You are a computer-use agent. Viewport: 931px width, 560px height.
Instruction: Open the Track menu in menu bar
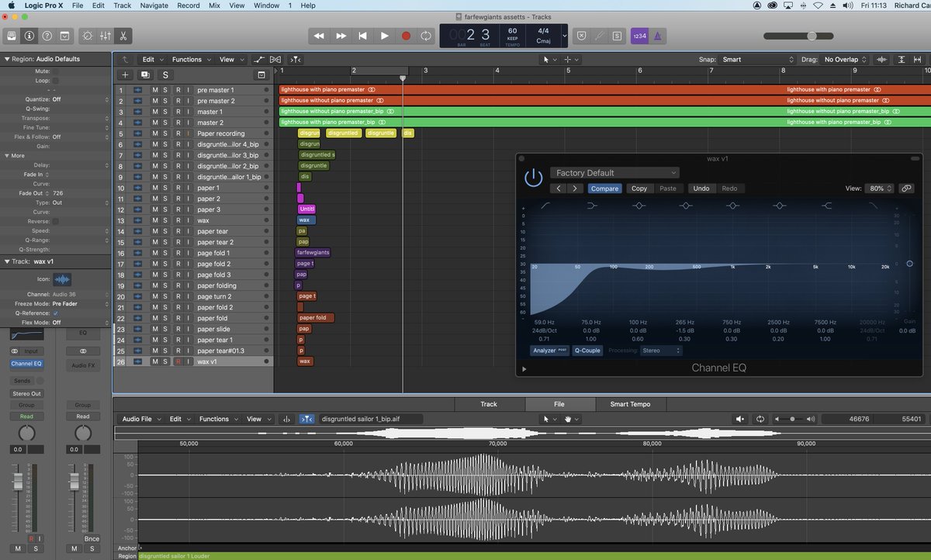[123, 5]
